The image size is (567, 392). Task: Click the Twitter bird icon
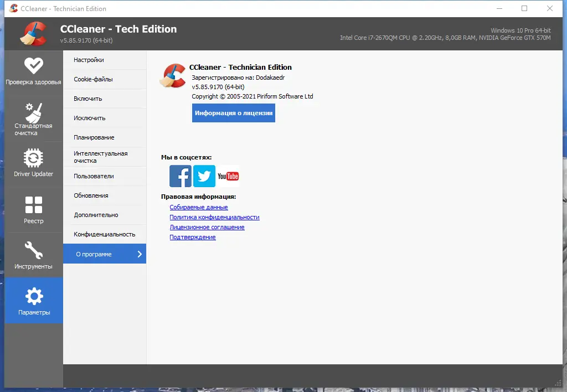[x=204, y=176]
